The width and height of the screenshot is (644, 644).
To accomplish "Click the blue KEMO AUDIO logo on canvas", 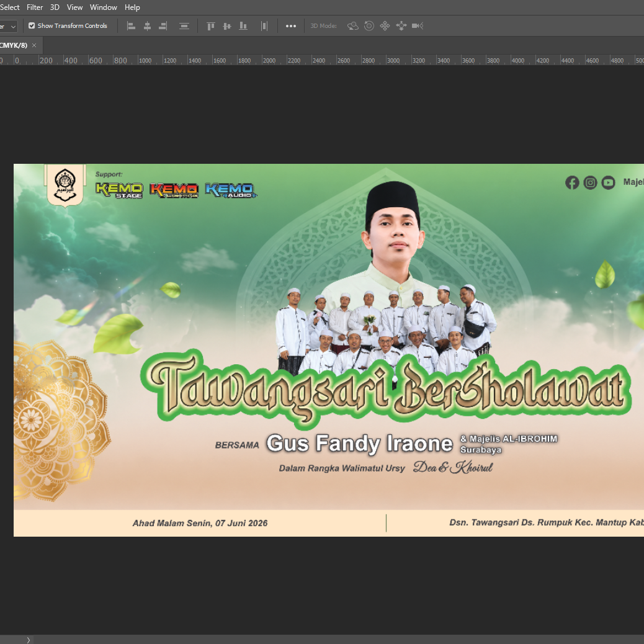I will pos(231,190).
